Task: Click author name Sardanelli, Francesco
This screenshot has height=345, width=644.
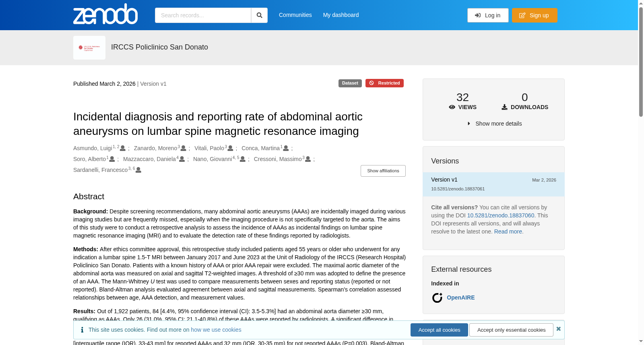Action: click(100, 170)
